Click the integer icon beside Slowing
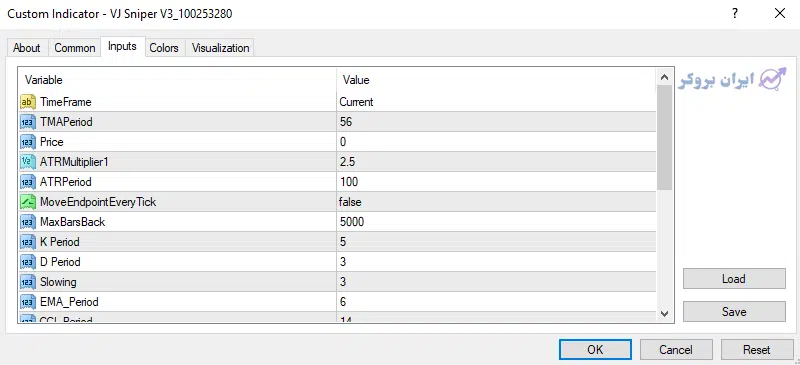The height and width of the screenshot is (365, 800). 28,282
